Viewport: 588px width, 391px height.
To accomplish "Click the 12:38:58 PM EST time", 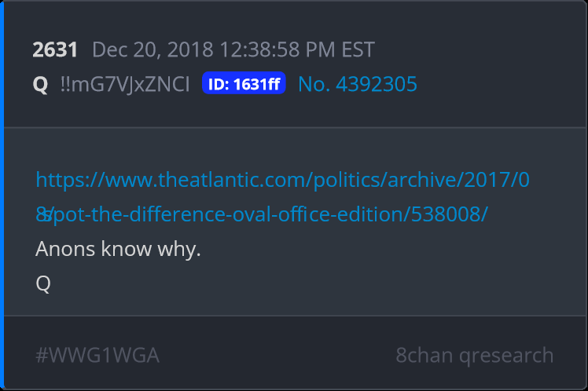I will 297,49.
